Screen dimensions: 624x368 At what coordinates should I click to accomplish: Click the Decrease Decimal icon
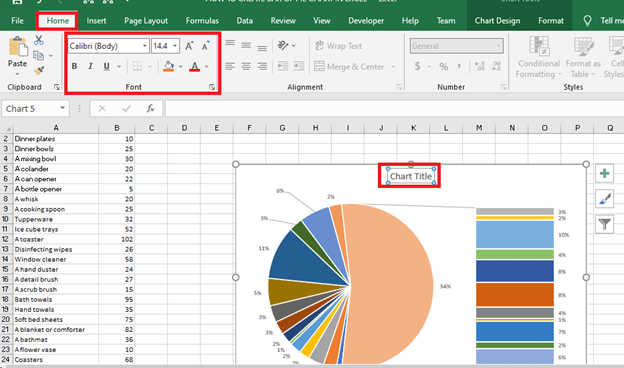tap(496, 66)
